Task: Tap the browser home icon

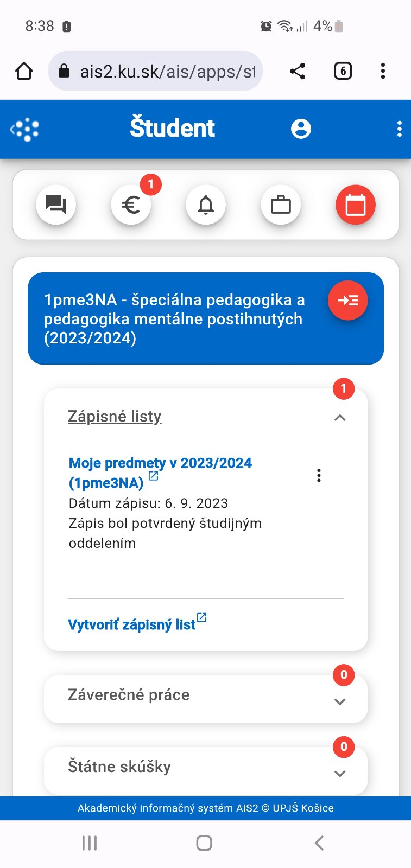Action: [x=24, y=71]
